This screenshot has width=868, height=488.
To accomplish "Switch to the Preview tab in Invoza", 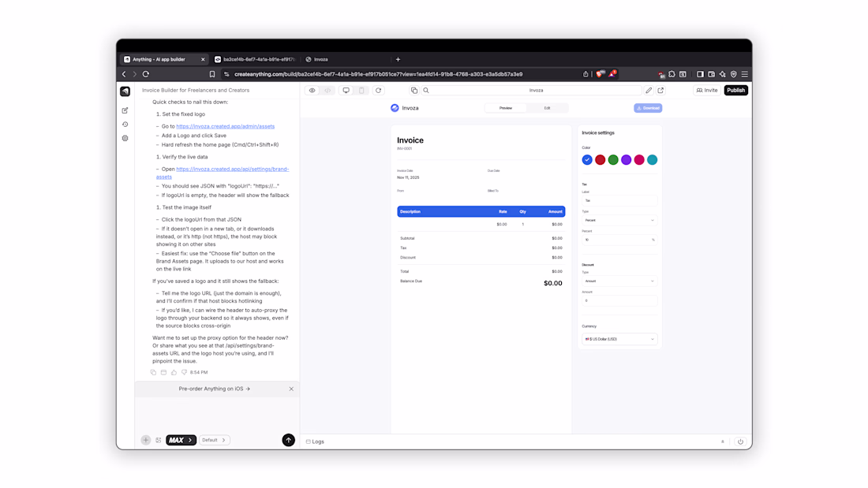I will click(505, 108).
